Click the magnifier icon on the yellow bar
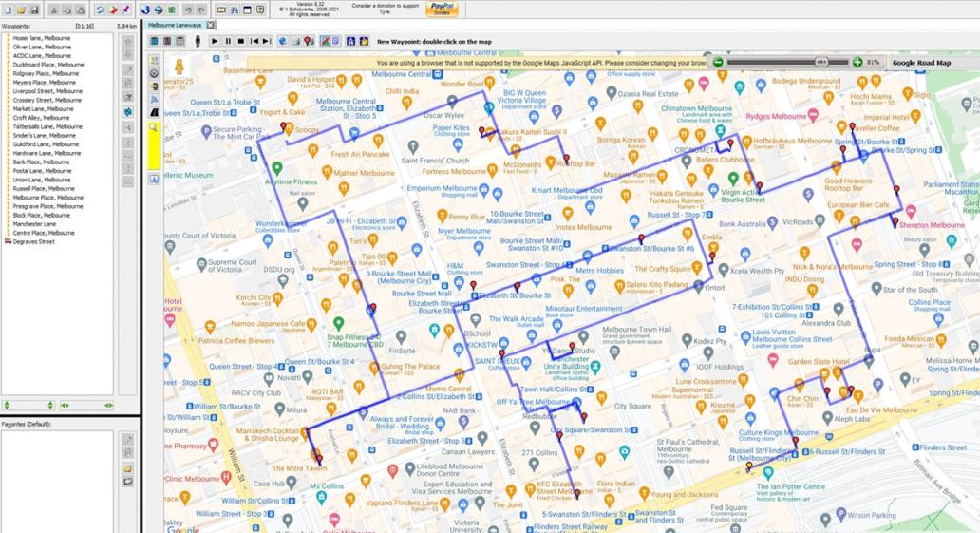Image resolution: width=980 pixels, height=533 pixels. tap(153, 127)
